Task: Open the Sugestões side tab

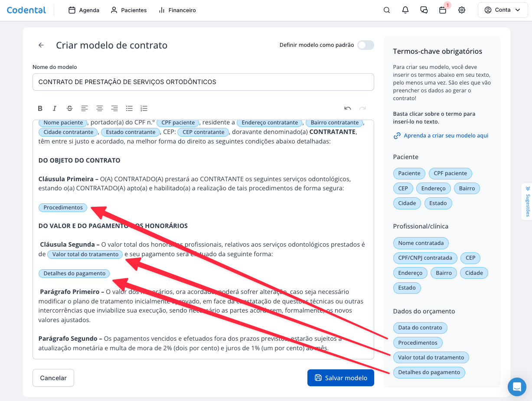Action: [527, 202]
